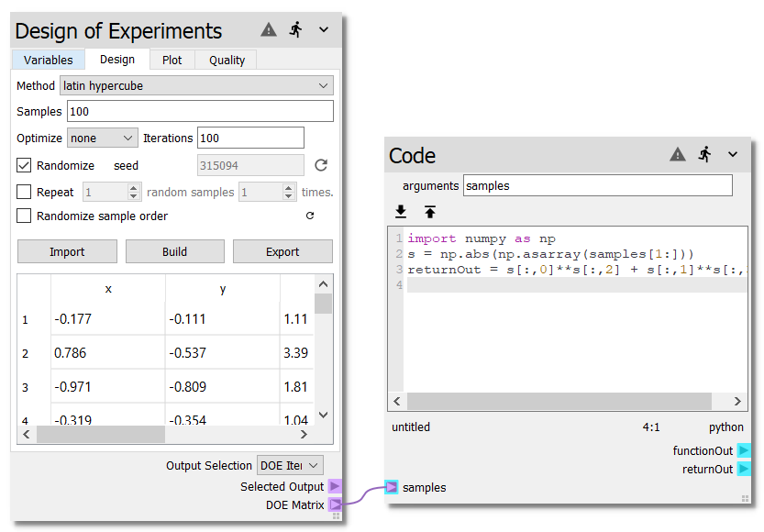Click the warning triangle on Code node

pos(678,154)
